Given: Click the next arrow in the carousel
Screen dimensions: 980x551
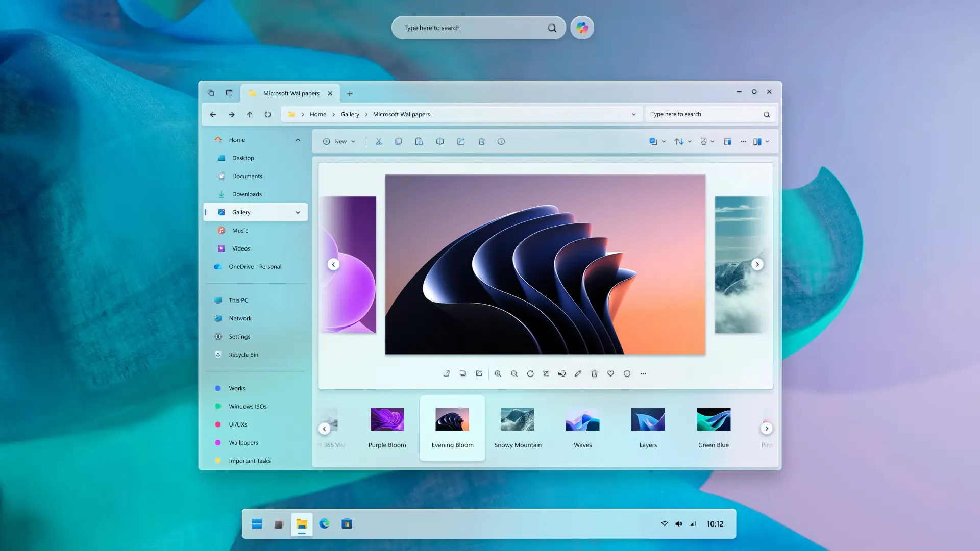Looking at the screenshot, I should tap(757, 264).
